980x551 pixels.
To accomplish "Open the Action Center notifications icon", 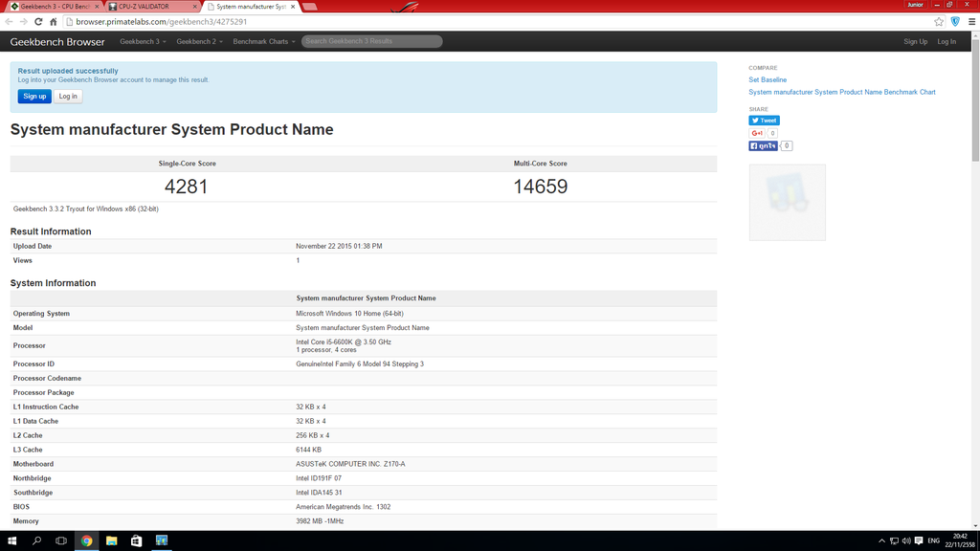I will [919, 541].
